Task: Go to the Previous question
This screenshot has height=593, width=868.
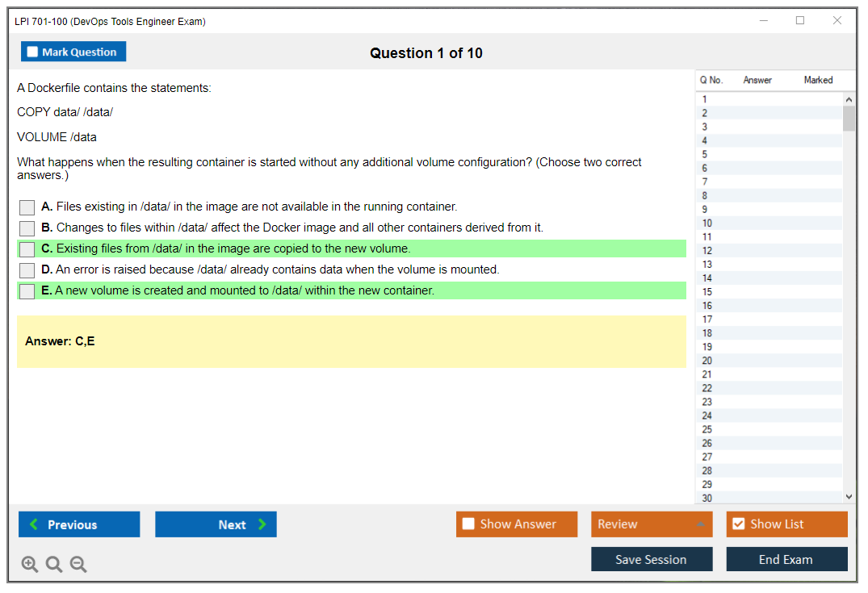Action: click(79, 524)
